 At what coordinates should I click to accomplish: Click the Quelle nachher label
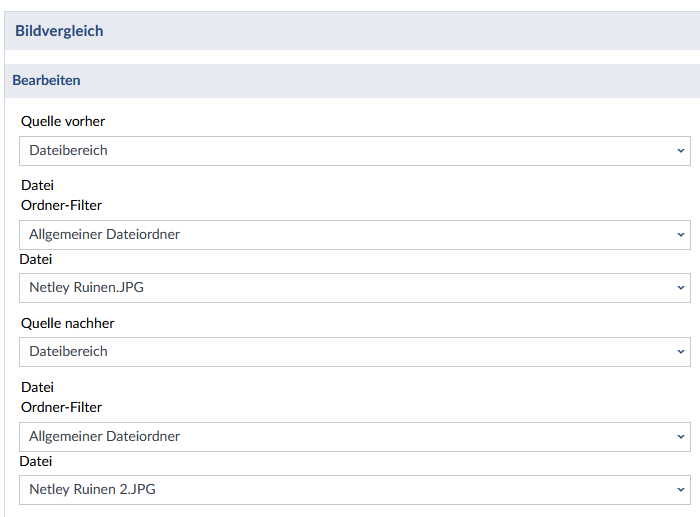(67, 323)
